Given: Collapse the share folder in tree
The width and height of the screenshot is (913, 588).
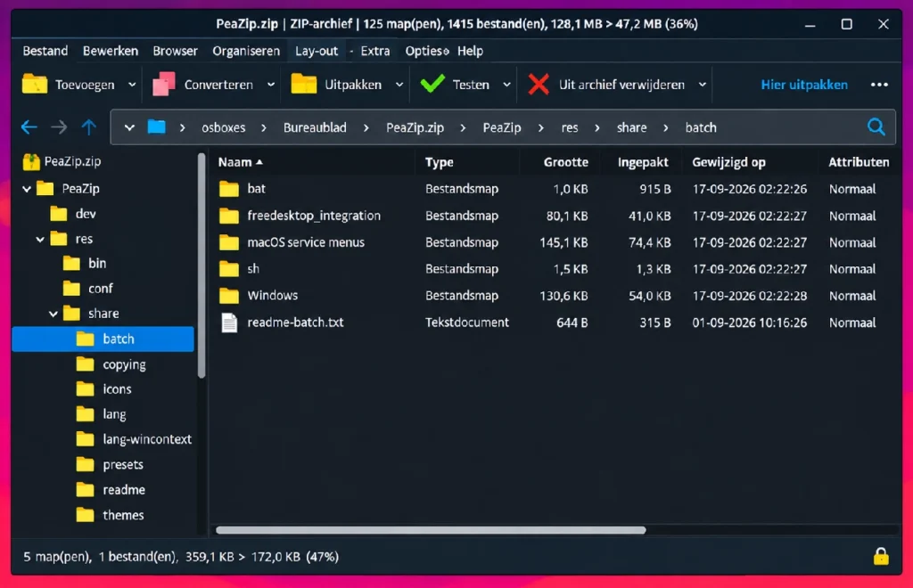Looking at the screenshot, I should coord(53,314).
